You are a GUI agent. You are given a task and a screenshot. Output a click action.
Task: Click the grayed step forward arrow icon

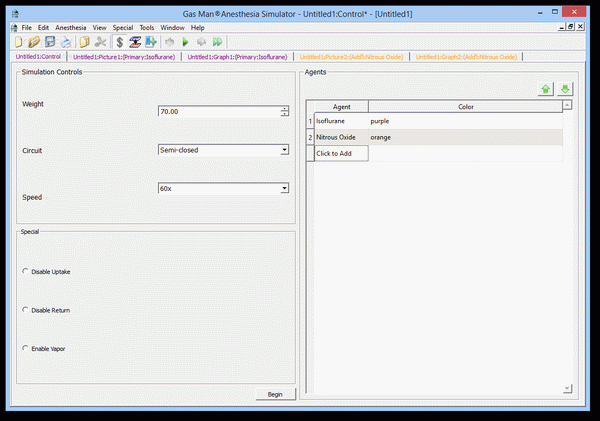tap(201, 42)
